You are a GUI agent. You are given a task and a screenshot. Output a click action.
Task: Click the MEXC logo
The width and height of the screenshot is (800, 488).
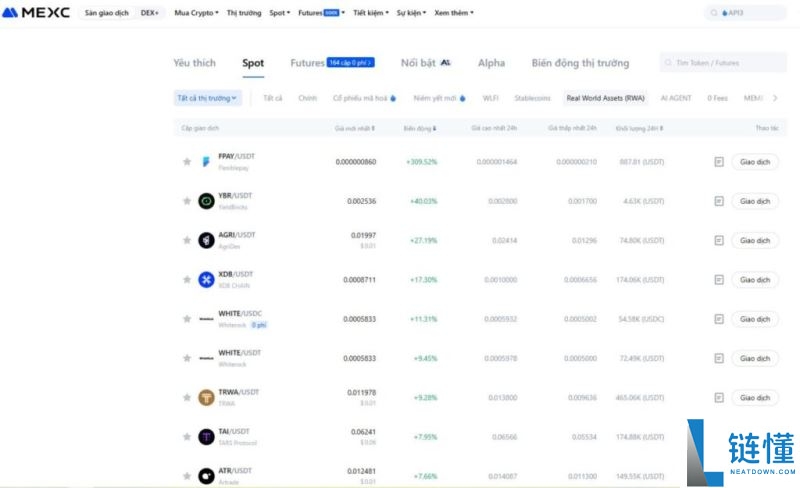tap(36, 13)
